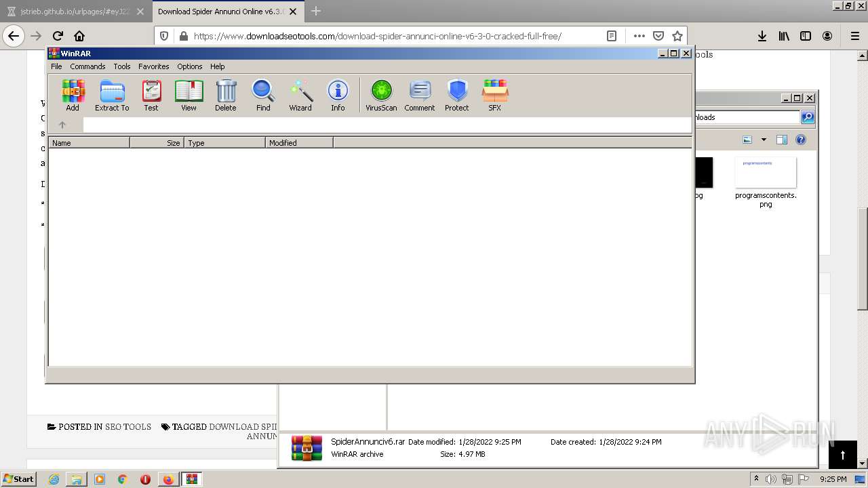The height and width of the screenshot is (488, 868).
Task: Close the Download Spider Annunci tab
Action: click(x=292, y=12)
